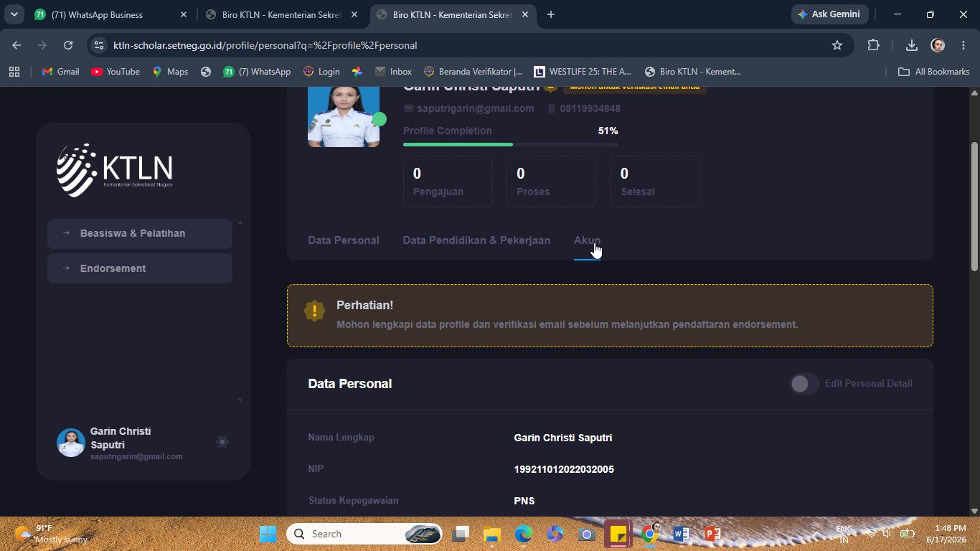Open Sticky Notes from the taskbar
Viewport: 980px width, 551px height.
click(x=618, y=534)
